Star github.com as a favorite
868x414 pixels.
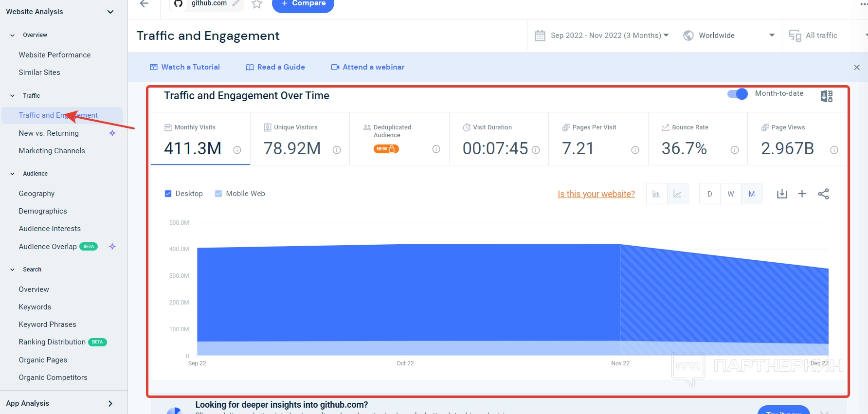point(257,4)
